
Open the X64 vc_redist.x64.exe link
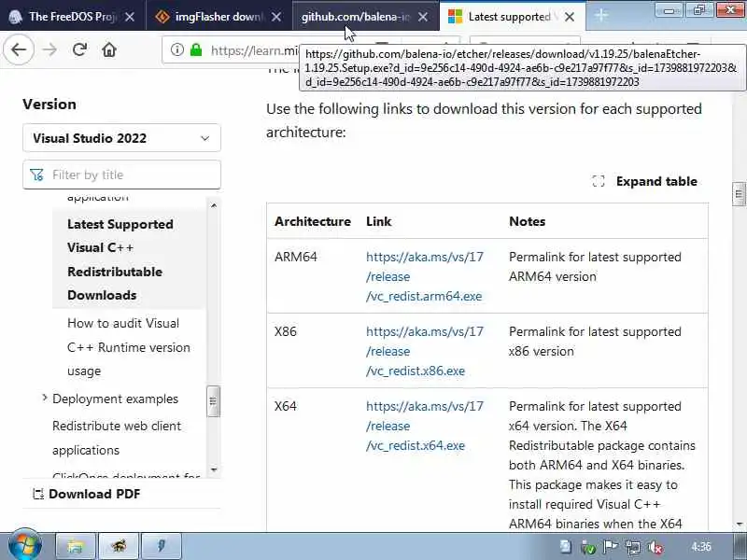tap(425, 426)
